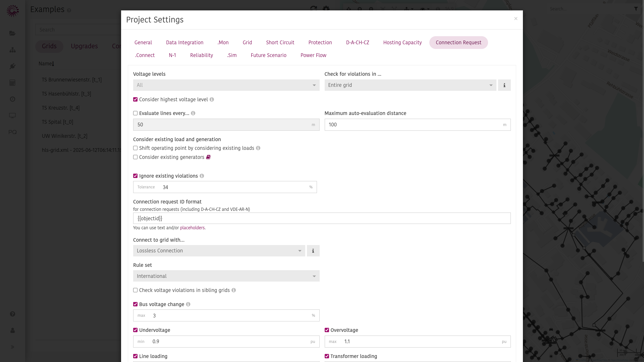Open the Upgrades tab in Examples panel
Image resolution: width=644 pixels, height=362 pixels.
pyautogui.click(x=84, y=46)
